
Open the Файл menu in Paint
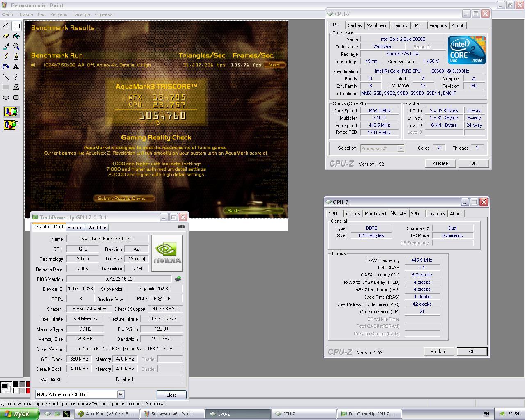[x=7, y=14]
